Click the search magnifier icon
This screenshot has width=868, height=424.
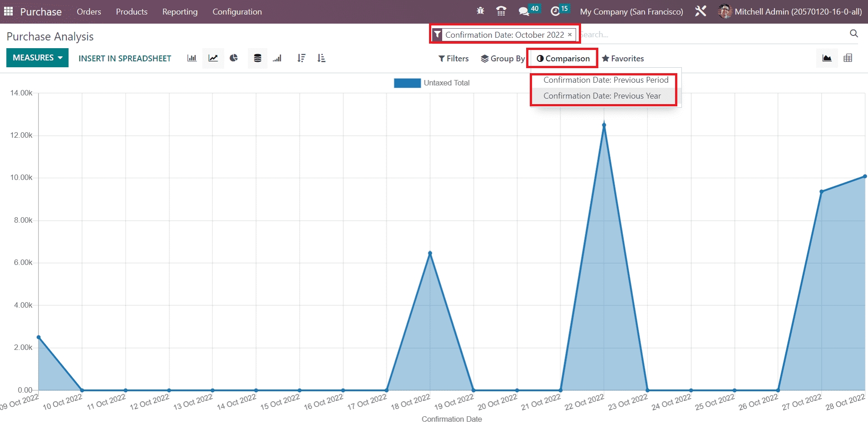[853, 34]
